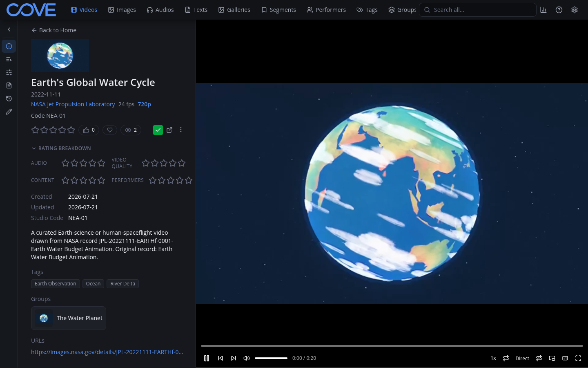Open the Audios tab
Viewport: 588px width, 368px height.
coord(160,10)
